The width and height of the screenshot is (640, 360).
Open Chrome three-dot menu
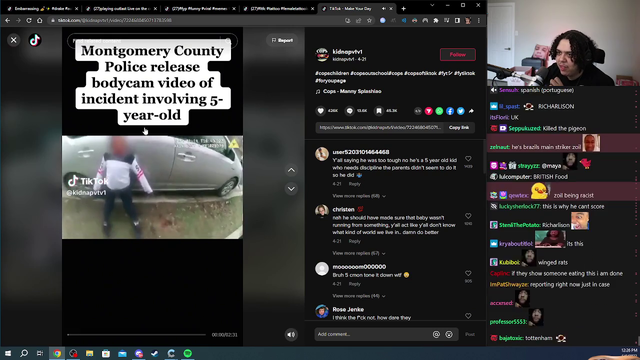point(479,20)
